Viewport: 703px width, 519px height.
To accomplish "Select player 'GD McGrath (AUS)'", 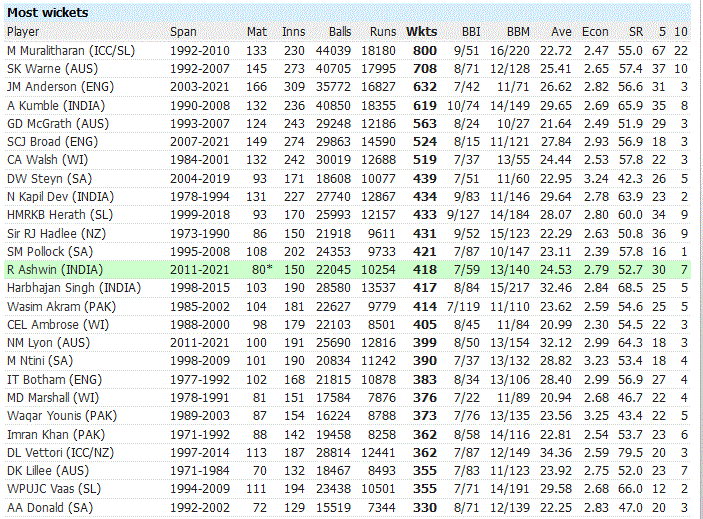I will (58, 124).
